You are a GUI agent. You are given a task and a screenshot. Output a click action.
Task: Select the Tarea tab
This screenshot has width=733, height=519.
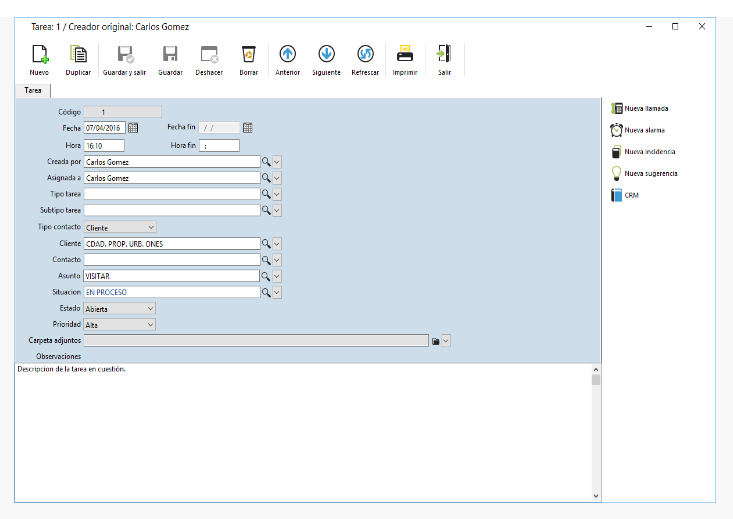(x=33, y=91)
